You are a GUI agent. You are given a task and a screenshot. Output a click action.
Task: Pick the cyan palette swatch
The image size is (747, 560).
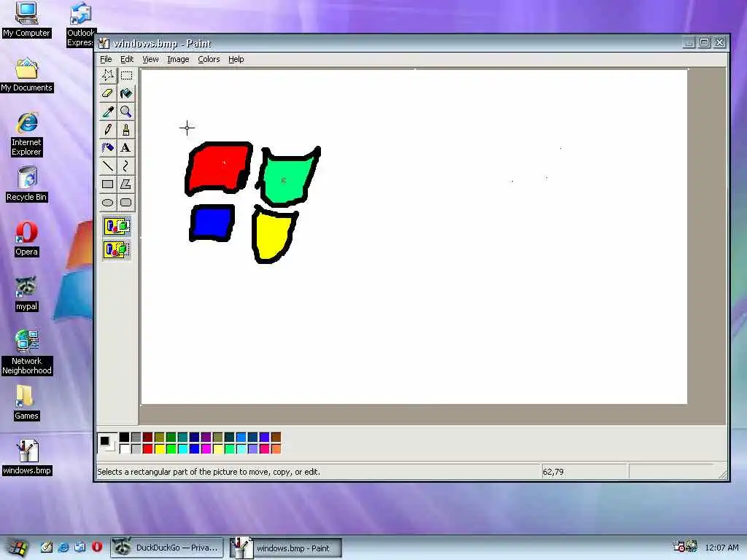click(x=183, y=448)
